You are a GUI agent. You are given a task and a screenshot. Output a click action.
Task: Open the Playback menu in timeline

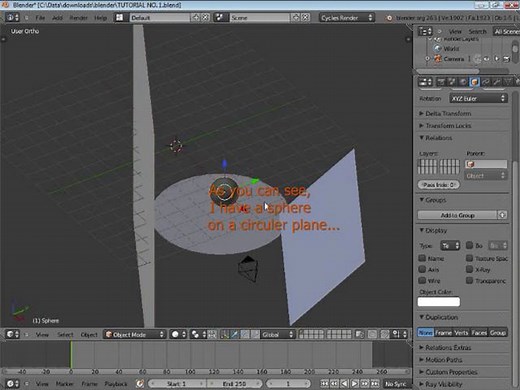[x=116, y=384]
